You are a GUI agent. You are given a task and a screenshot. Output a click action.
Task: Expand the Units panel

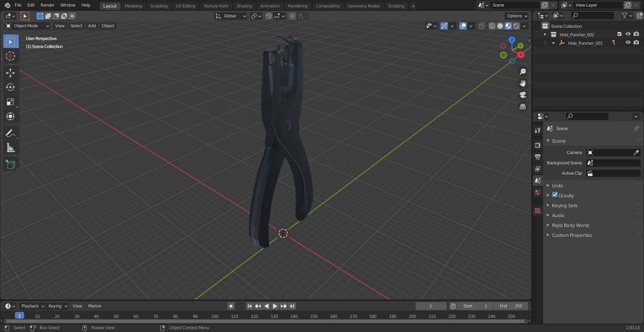pos(557,186)
